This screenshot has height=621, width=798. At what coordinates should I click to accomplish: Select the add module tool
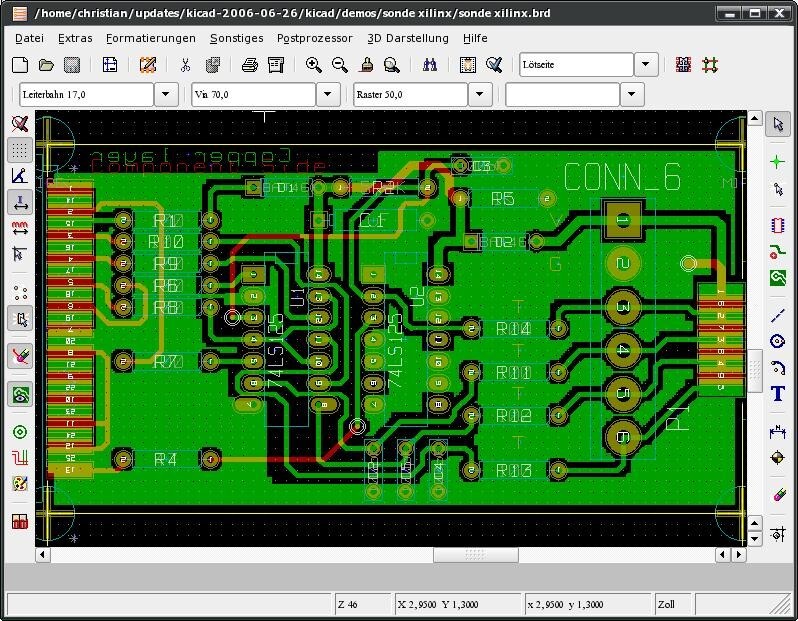pos(778,225)
